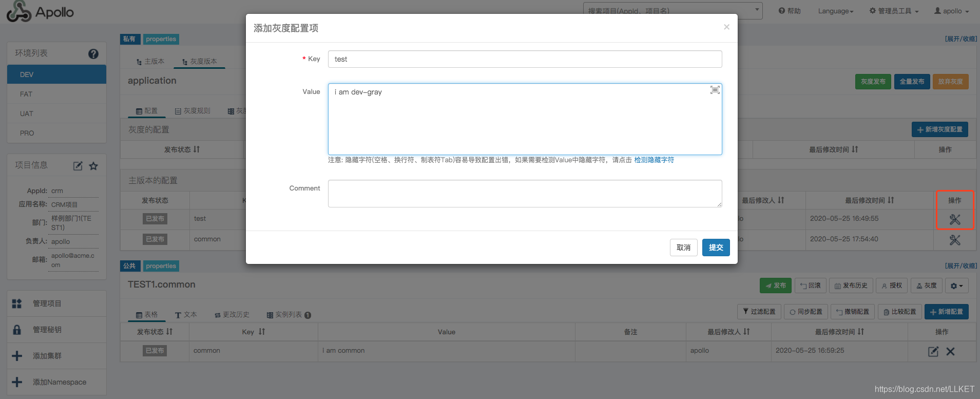The width and height of the screenshot is (980, 399).
Task: Open 更改历史 tab in TEST1.common
Action: coord(232,315)
